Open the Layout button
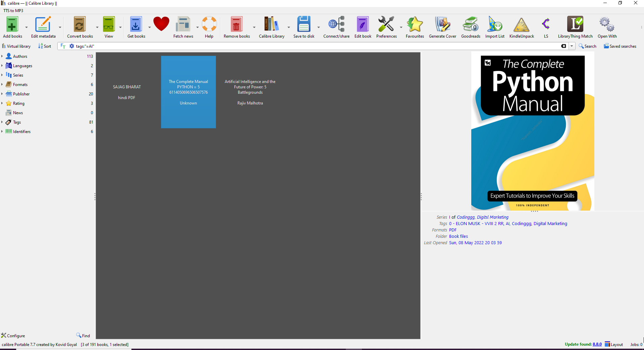The height and width of the screenshot is (350, 644). point(614,344)
